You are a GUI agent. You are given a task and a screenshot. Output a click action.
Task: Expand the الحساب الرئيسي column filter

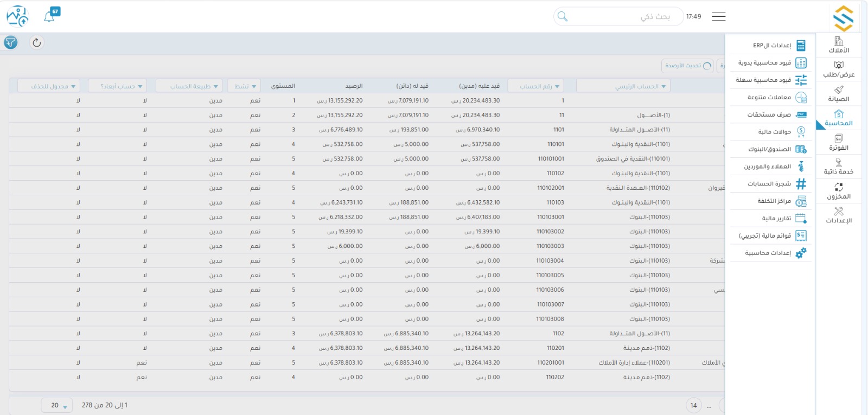[623, 86]
